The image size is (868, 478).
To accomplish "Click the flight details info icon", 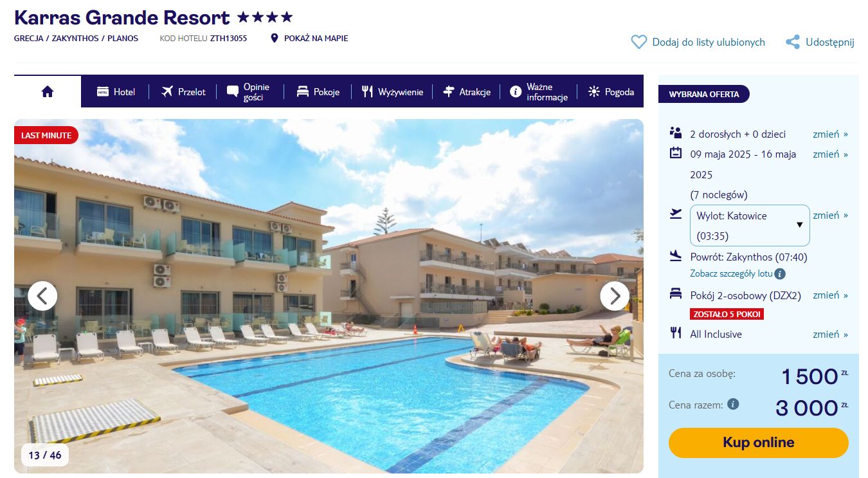I will (x=780, y=273).
